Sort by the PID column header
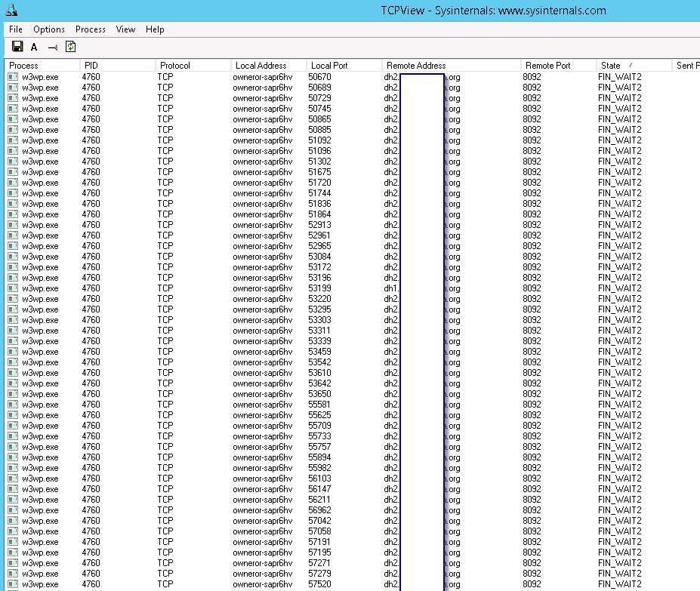Image resolution: width=700 pixels, height=591 pixels. coord(117,66)
